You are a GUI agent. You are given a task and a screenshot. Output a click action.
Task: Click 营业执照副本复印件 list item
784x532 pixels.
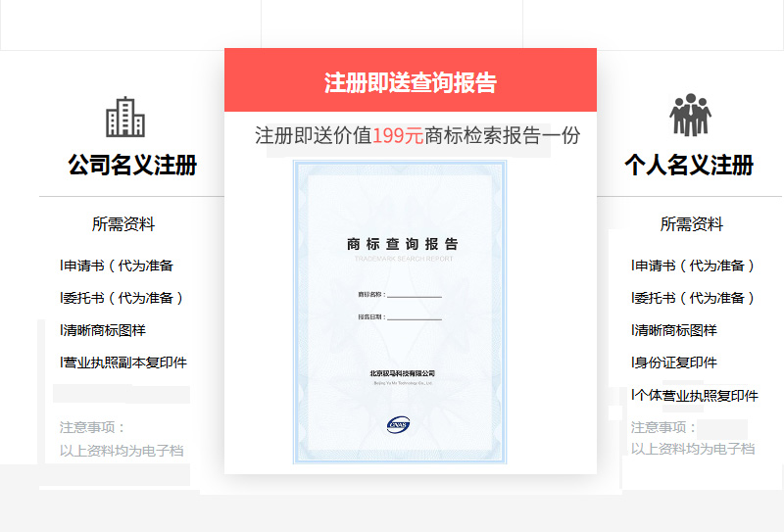(123, 363)
